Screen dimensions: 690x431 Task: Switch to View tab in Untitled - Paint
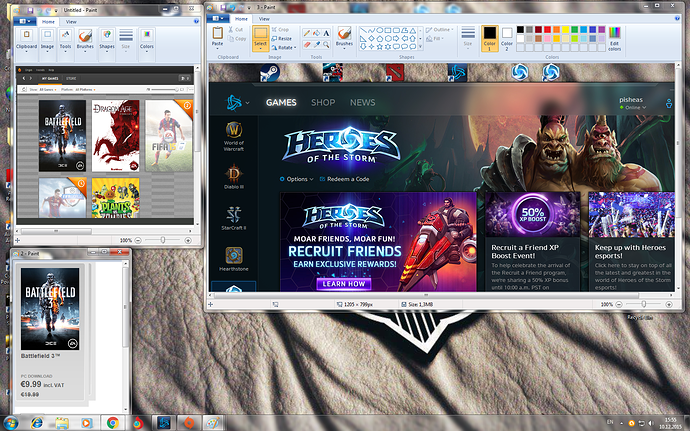coord(71,22)
